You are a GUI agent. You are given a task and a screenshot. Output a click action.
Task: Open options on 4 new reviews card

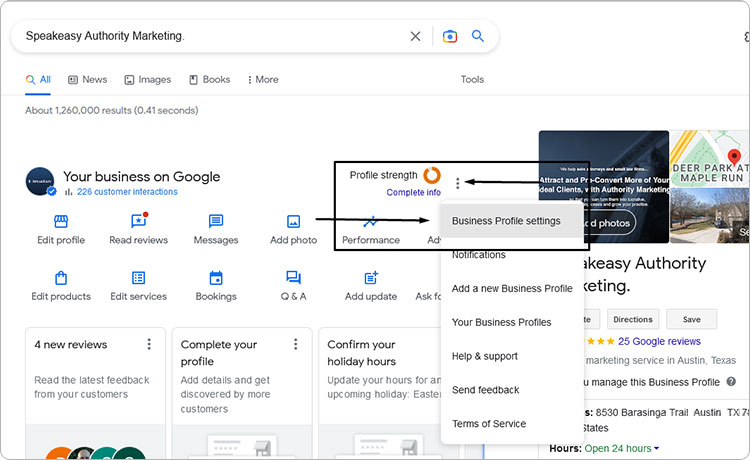click(149, 344)
